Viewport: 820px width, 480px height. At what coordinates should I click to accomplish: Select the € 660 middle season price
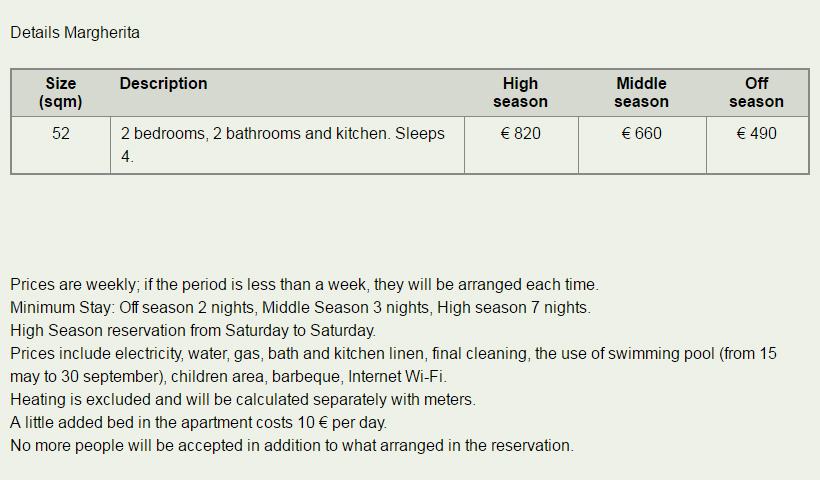tap(641, 133)
